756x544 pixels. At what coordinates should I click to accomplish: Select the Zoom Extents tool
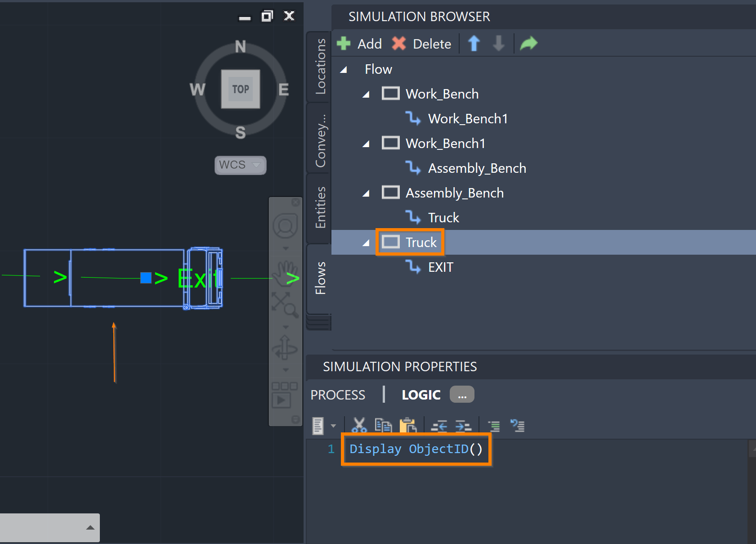point(285,305)
